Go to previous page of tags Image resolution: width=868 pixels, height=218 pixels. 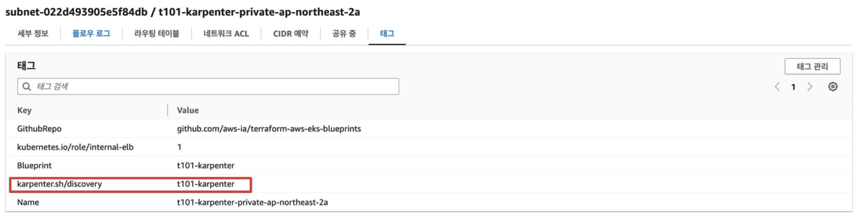click(777, 87)
